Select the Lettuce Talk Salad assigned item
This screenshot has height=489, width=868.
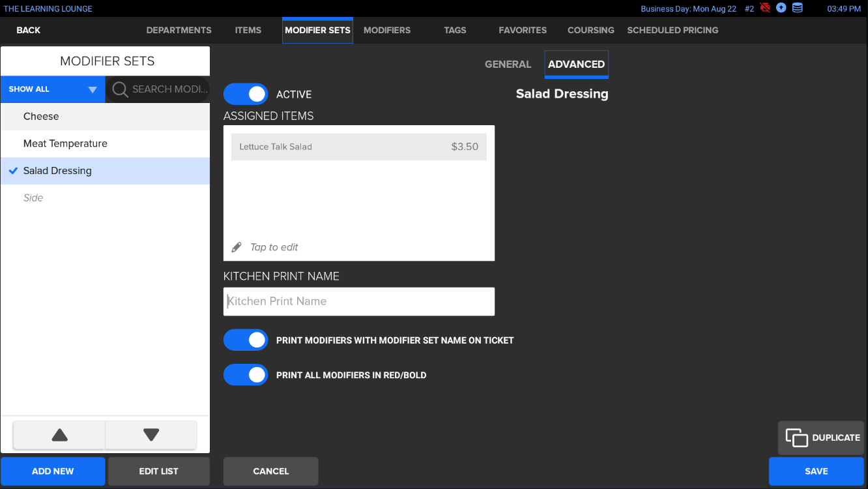(x=358, y=147)
